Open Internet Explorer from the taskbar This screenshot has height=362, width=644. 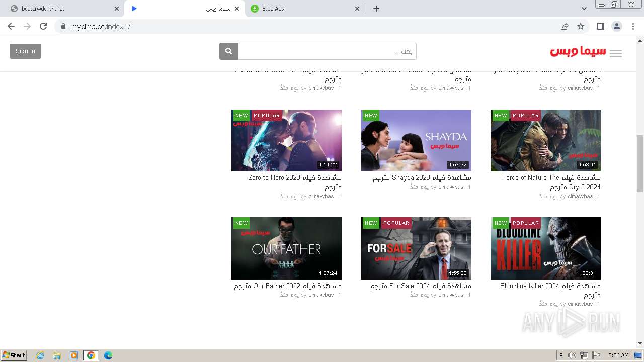coord(40,355)
